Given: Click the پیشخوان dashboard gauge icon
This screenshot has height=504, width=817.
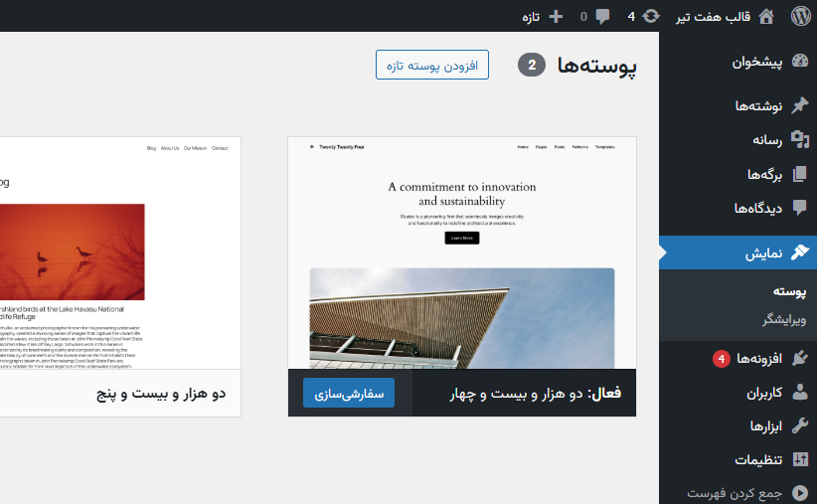Looking at the screenshot, I should click(x=800, y=62).
